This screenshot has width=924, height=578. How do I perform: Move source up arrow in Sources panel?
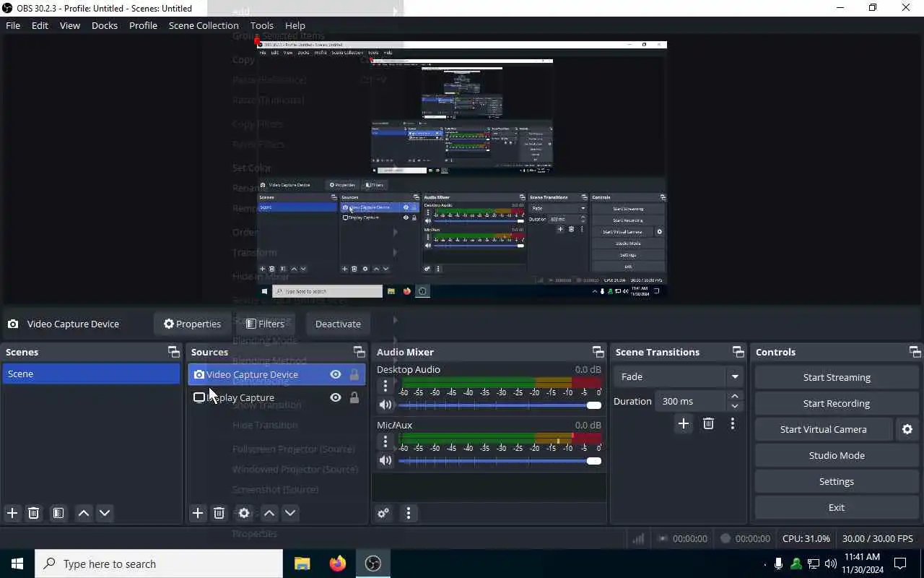269,513
